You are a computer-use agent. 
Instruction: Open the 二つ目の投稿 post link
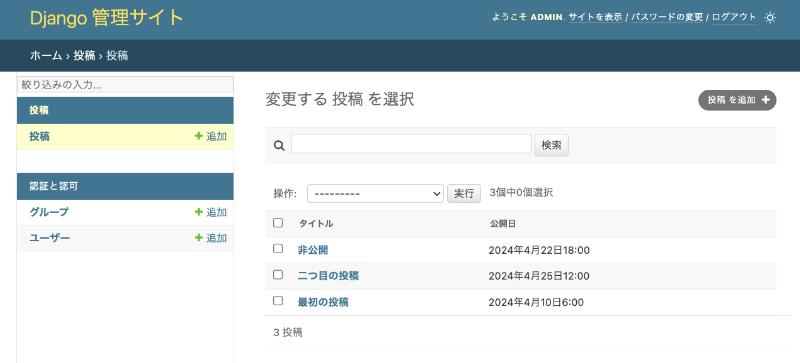coord(328,276)
